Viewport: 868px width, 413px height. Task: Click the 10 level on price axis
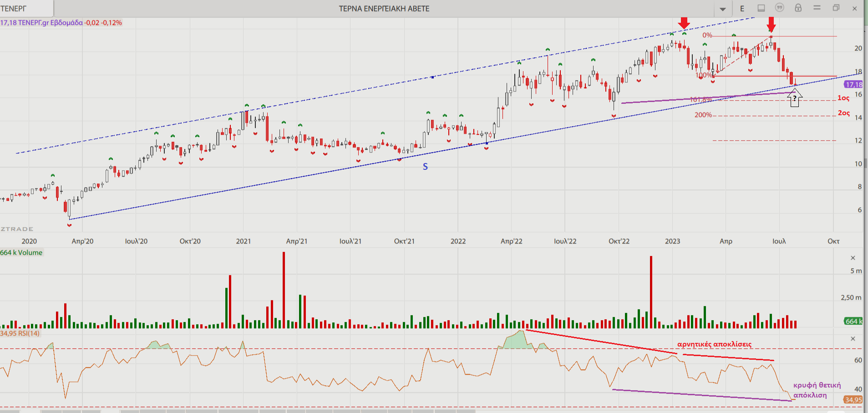(x=858, y=164)
